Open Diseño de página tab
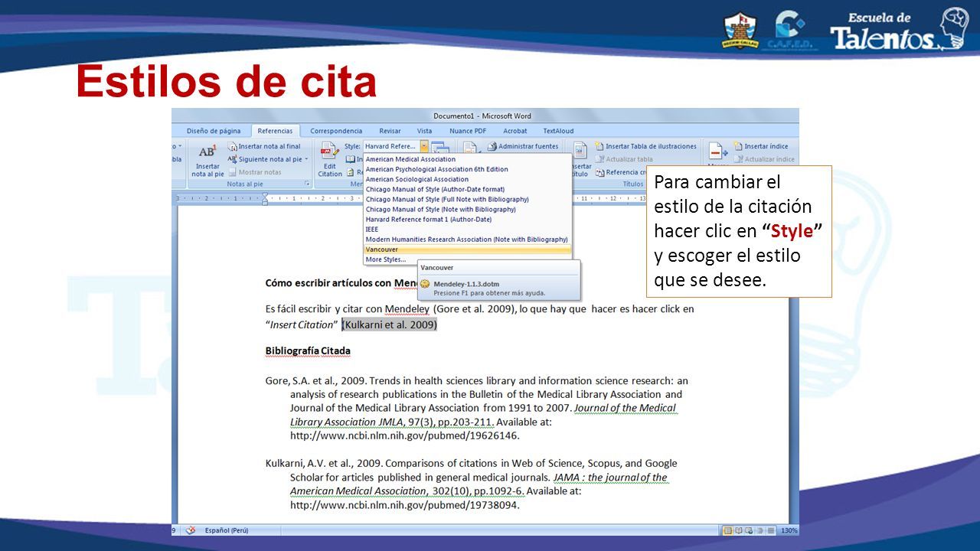 tap(214, 131)
